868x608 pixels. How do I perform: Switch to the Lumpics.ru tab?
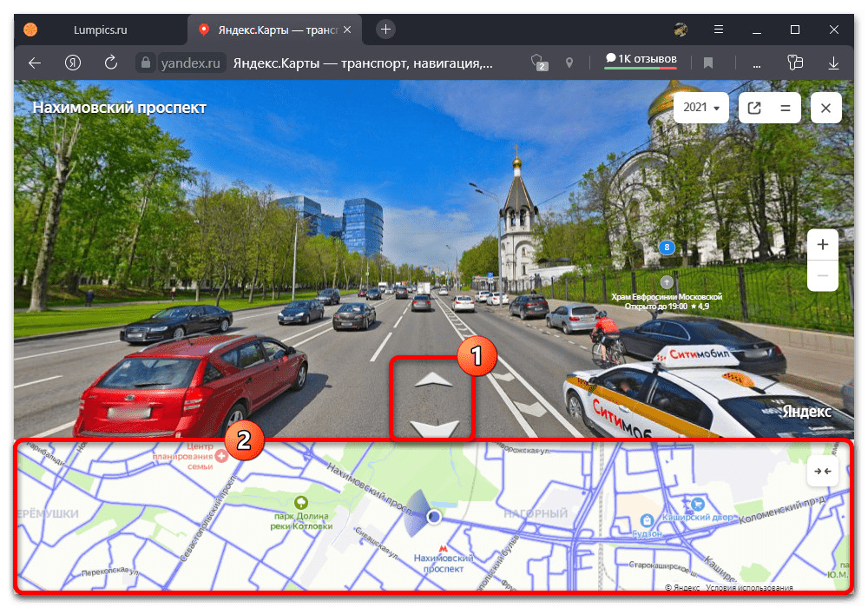point(95,30)
